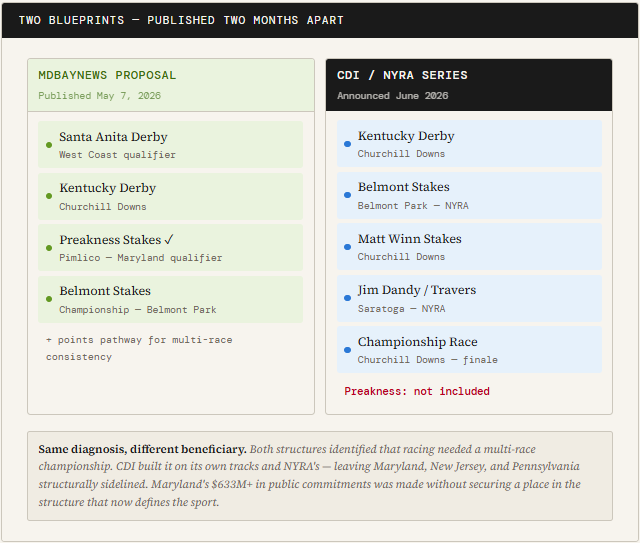Click 'Belmont Stakes' in the MDBayNews proposal
Image resolution: width=640 pixels, height=543 pixels.
tap(105, 291)
